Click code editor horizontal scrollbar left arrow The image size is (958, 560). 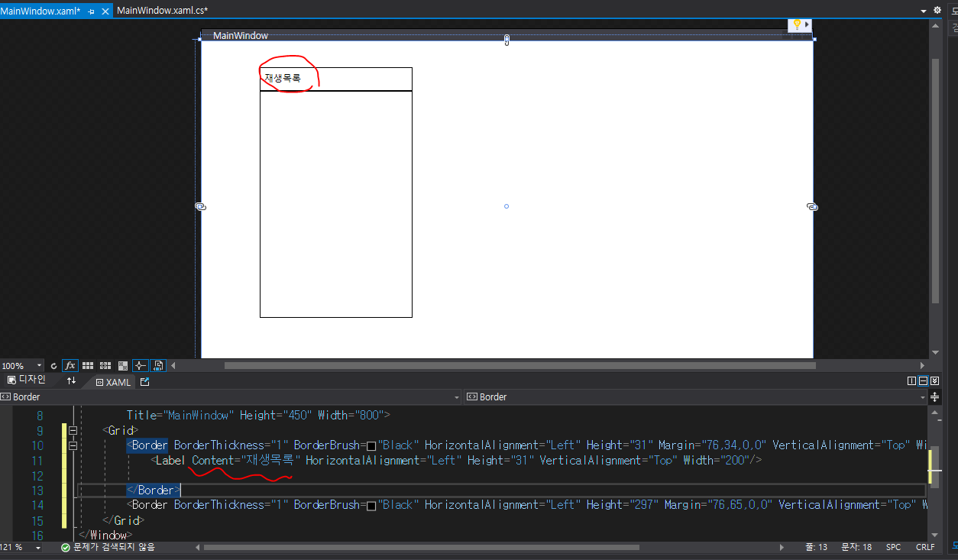click(x=199, y=547)
